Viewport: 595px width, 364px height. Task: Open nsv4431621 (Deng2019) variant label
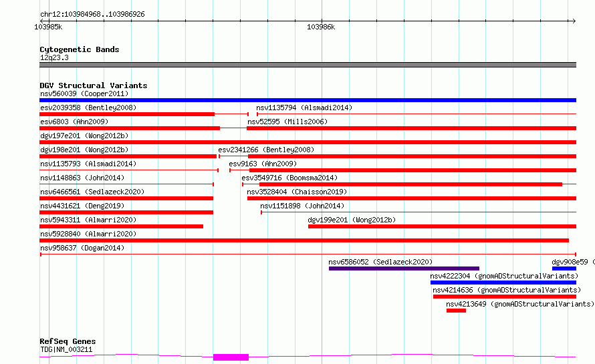82,206
